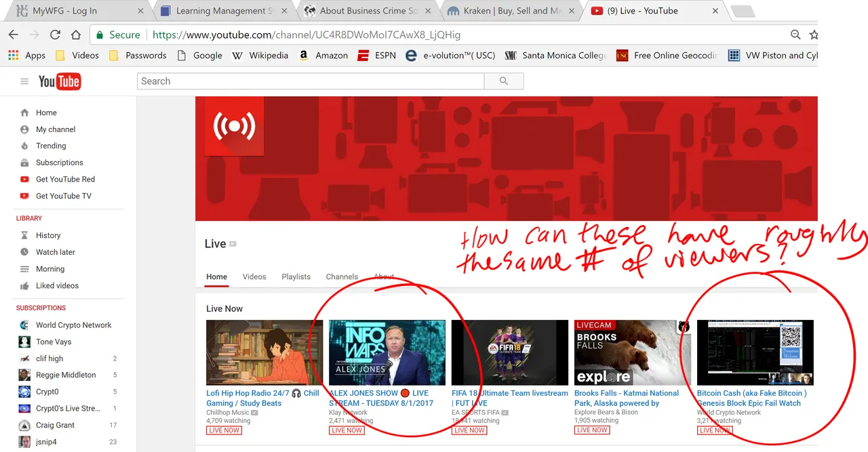868x452 pixels.
Task: Open Watch later list
Action: coord(55,252)
